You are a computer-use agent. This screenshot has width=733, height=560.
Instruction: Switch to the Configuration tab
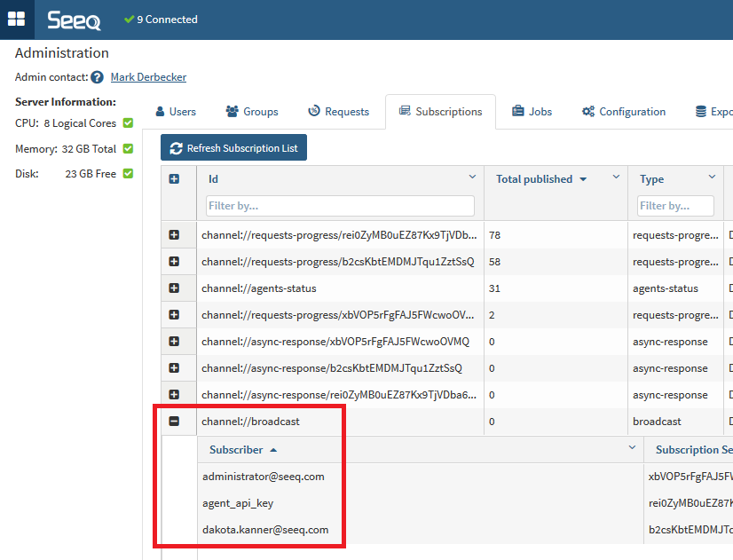click(623, 111)
